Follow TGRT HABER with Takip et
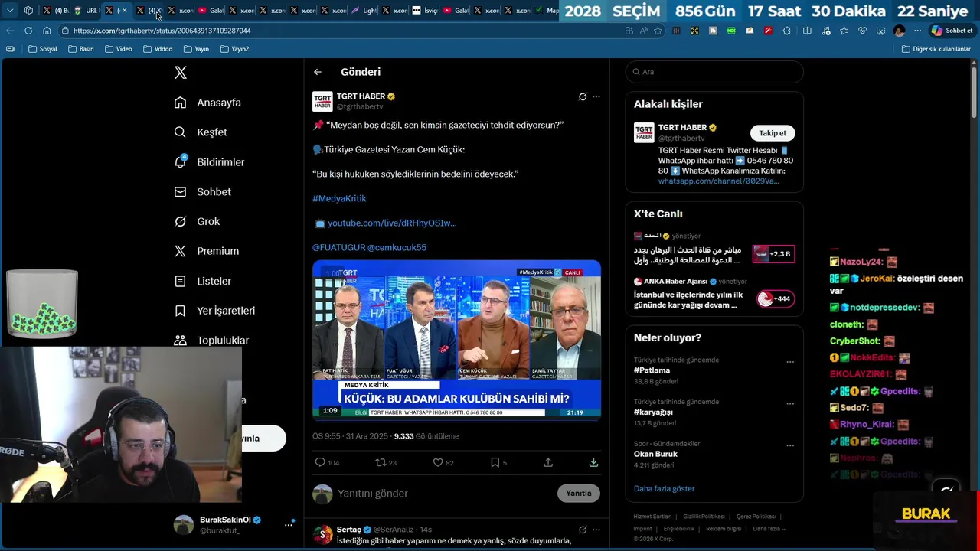The height and width of the screenshot is (551, 980). pos(773,133)
